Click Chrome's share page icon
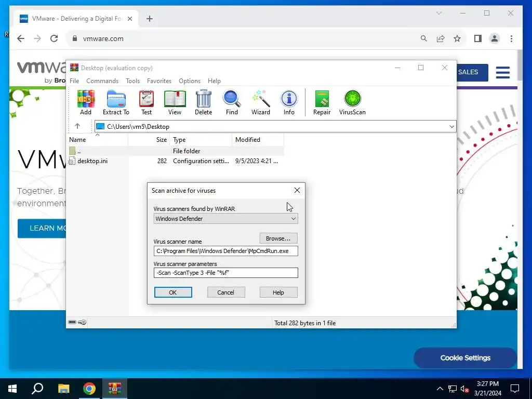This screenshot has height=399, width=532. point(441,38)
